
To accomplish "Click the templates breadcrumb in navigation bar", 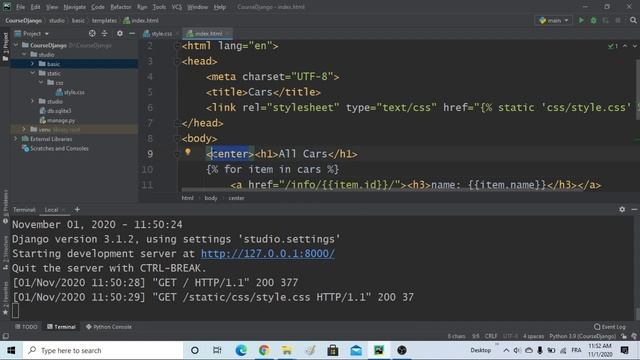I will pyautogui.click(x=104, y=20).
